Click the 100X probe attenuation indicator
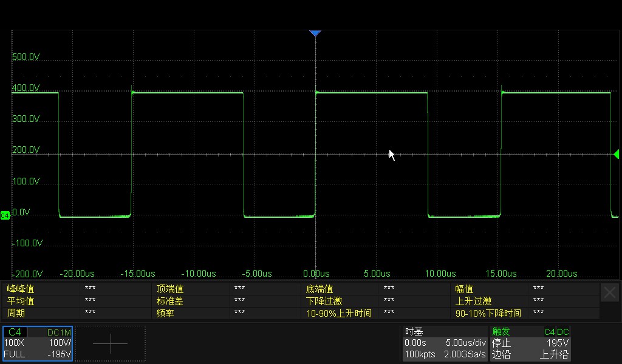The width and height of the screenshot is (622, 364). point(14,343)
